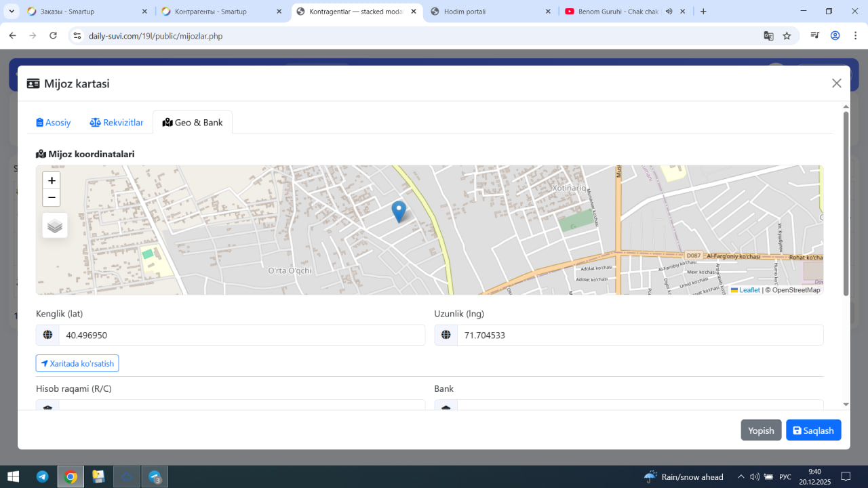Viewport: 868px width, 488px height.
Task: View site information icon in address bar
Action: click(x=77, y=36)
